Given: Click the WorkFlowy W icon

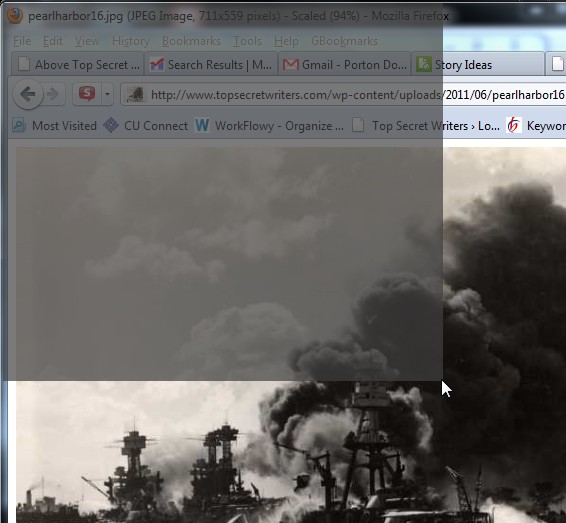Looking at the screenshot, I should [202, 125].
